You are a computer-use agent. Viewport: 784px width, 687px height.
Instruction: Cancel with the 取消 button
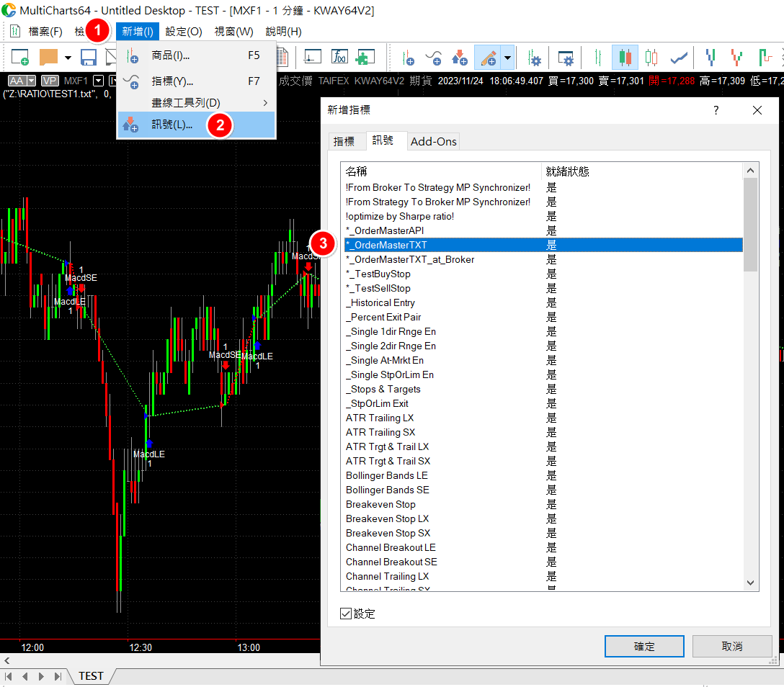[732, 647]
